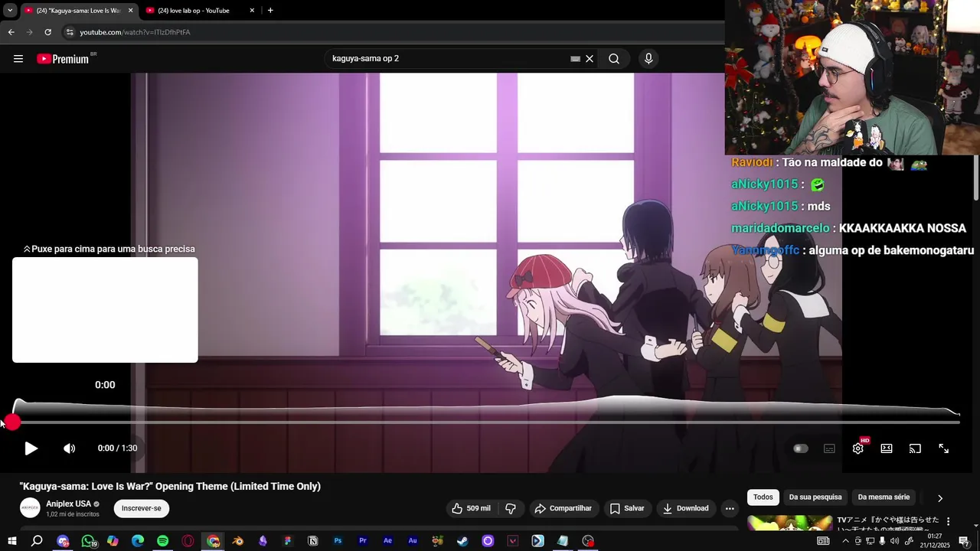Open Compartilhar share dialog
Image resolution: width=980 pixels, height=551 pixels.
563,508
